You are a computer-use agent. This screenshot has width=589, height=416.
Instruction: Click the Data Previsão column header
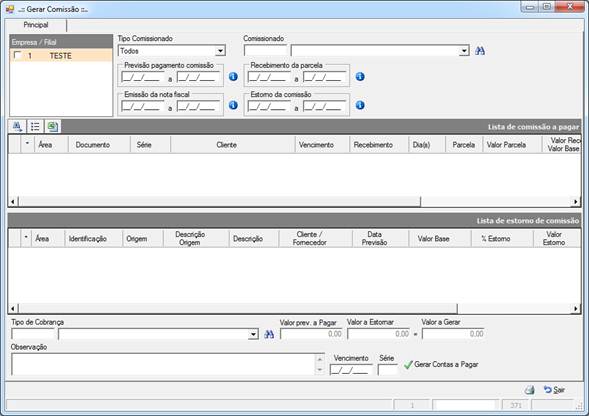381,239
